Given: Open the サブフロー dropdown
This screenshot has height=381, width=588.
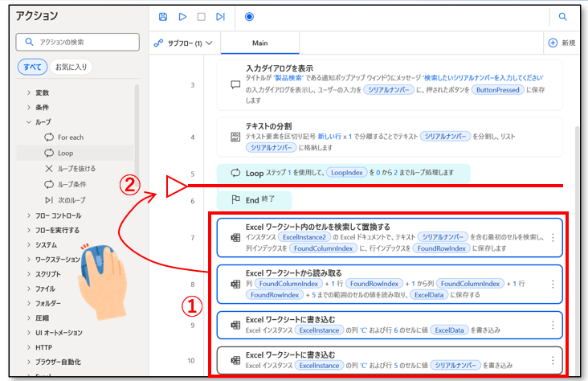Looking at the screenshot, I should coord(183,43).
